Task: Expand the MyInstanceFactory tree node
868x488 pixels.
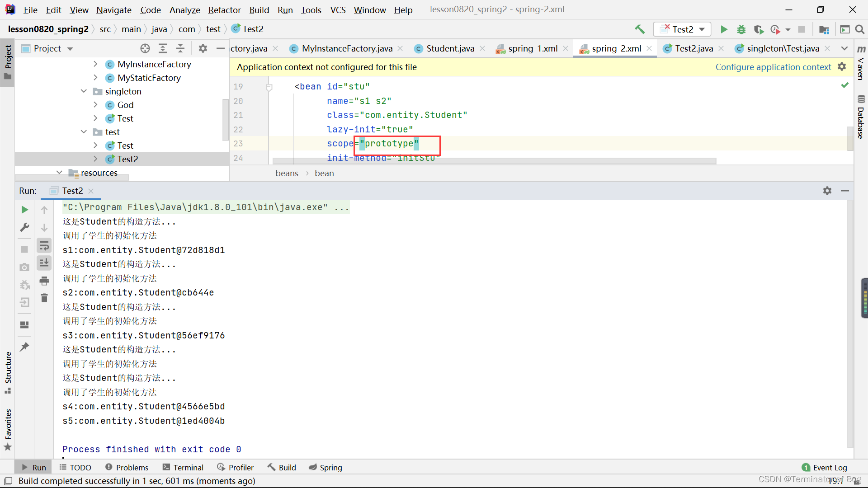Action: (95, 64)
